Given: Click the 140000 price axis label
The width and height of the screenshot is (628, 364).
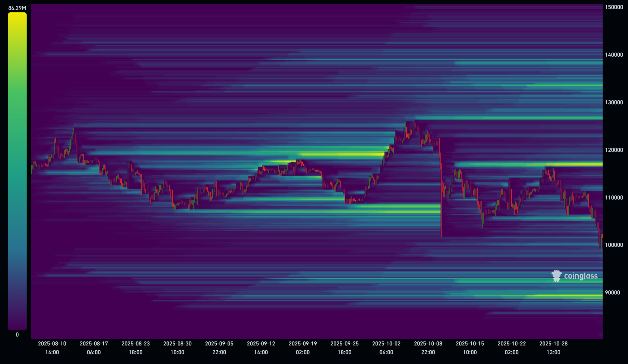Looking at the screenshot, I should [614, 55].
